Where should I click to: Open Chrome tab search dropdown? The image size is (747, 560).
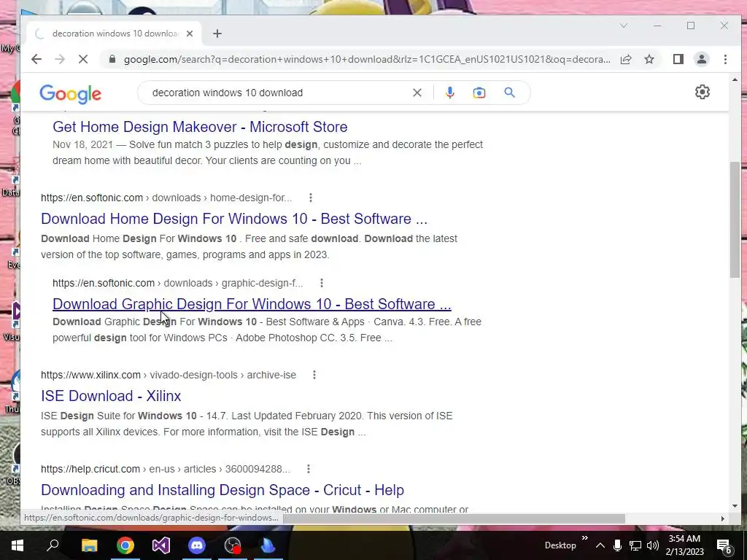click(x=623, y=26)
